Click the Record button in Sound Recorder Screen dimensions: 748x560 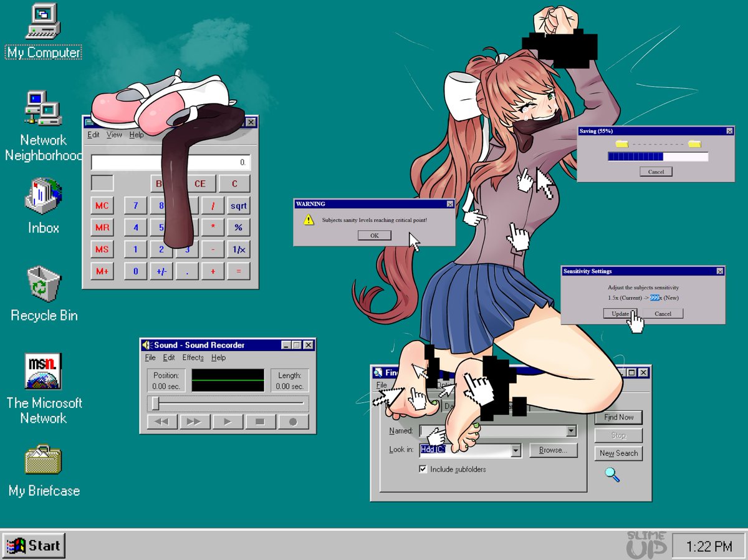click(293, 422)
